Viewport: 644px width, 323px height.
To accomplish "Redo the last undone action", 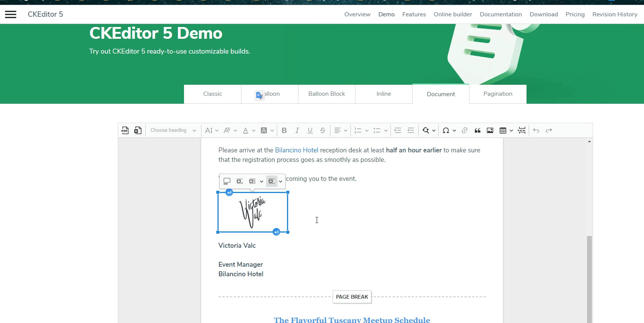I will pyautogui.click(x=549, y=130).
